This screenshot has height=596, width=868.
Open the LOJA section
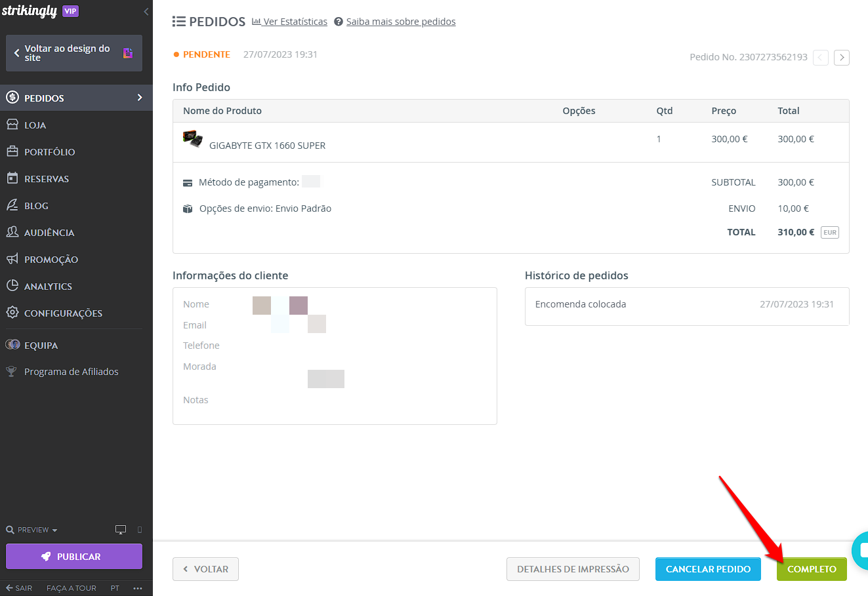(x=76, y=125)
